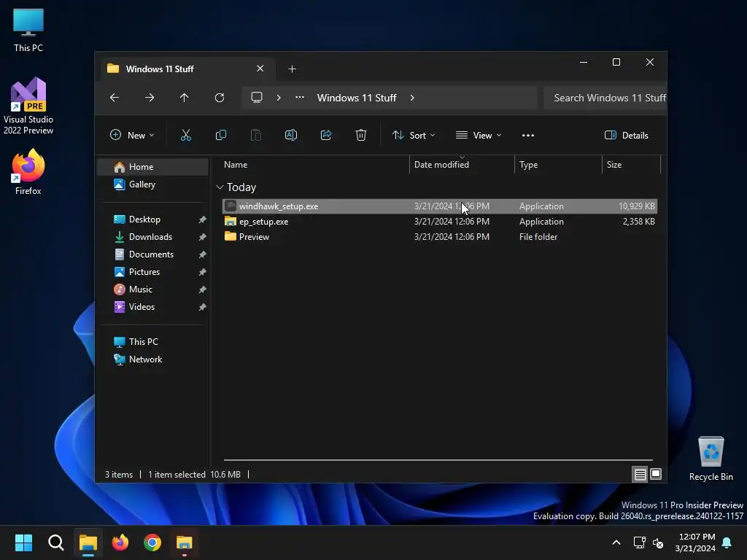
Task: Click Chrome icon in taskbar
Action: [152, 542]
